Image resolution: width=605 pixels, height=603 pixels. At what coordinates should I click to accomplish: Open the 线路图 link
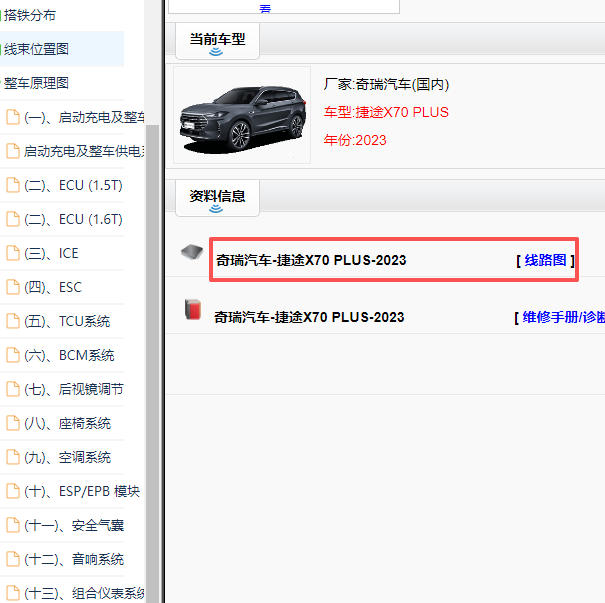tap(545, 260)
